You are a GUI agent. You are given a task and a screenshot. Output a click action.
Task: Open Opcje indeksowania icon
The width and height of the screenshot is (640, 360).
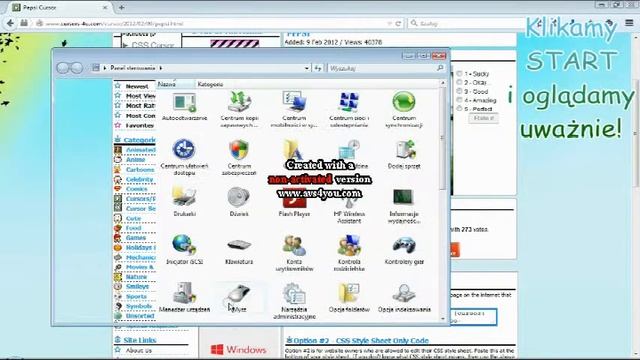[404, 298]
